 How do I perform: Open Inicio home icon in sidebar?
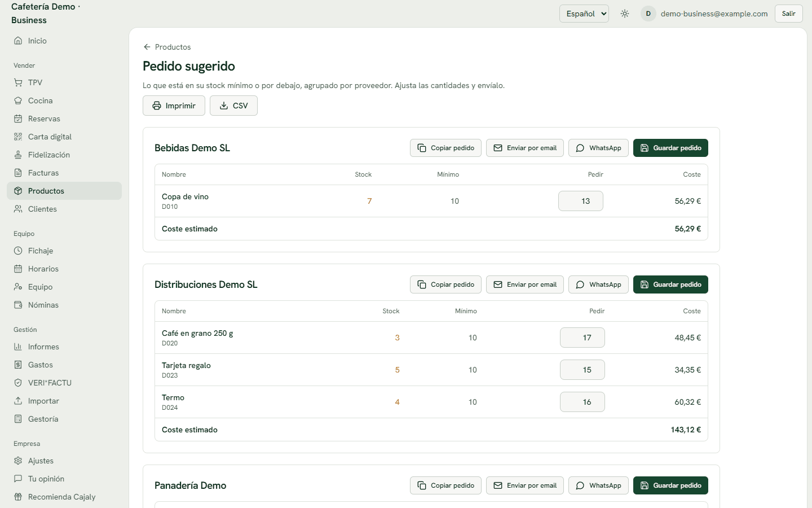click(18, 41)
